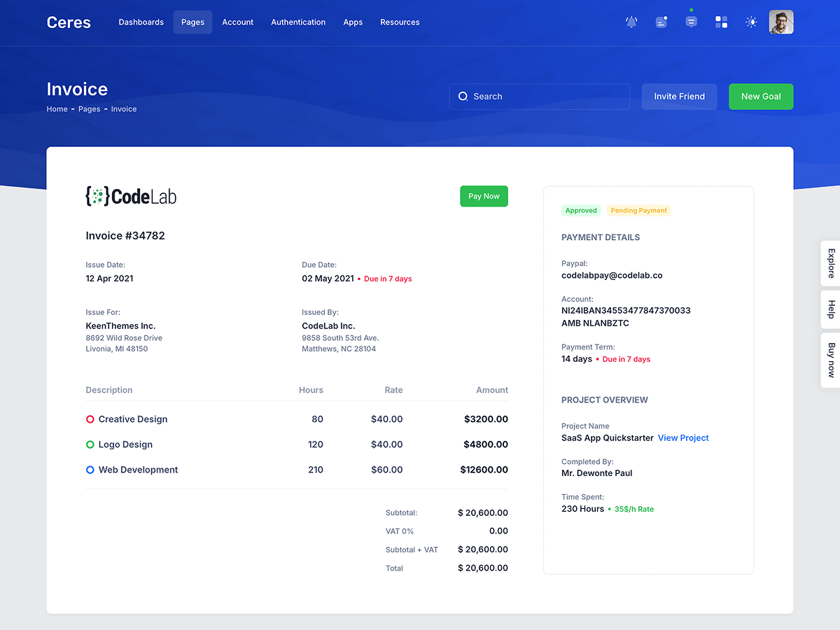The width and height of the screenshot is (840, 630).
Task: Open the Dashboards menu
Action: coord(141,22)
